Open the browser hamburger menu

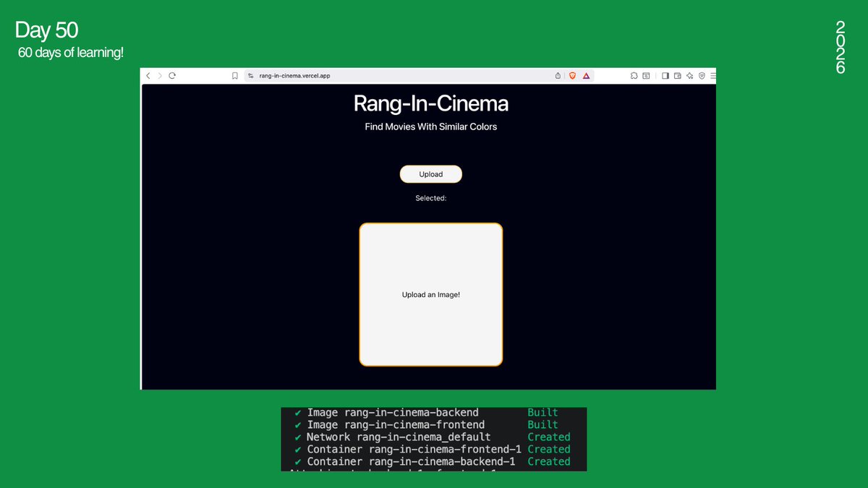(713, 75)
